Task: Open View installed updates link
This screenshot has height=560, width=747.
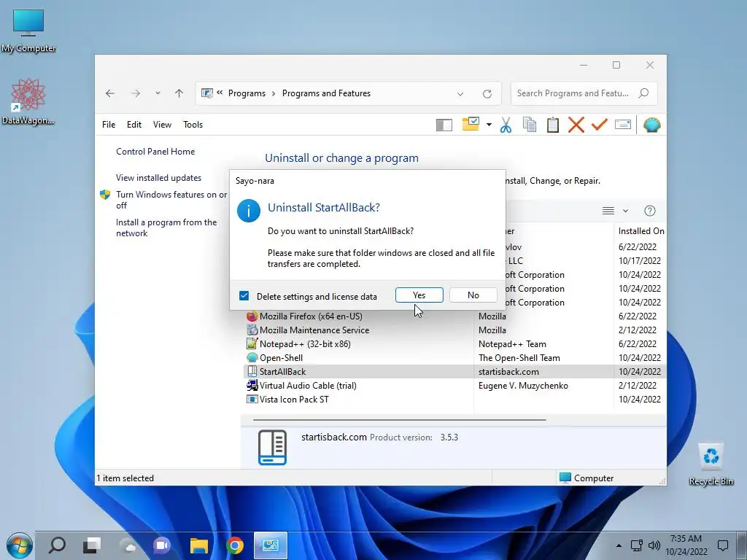Action: click(158, 178)
